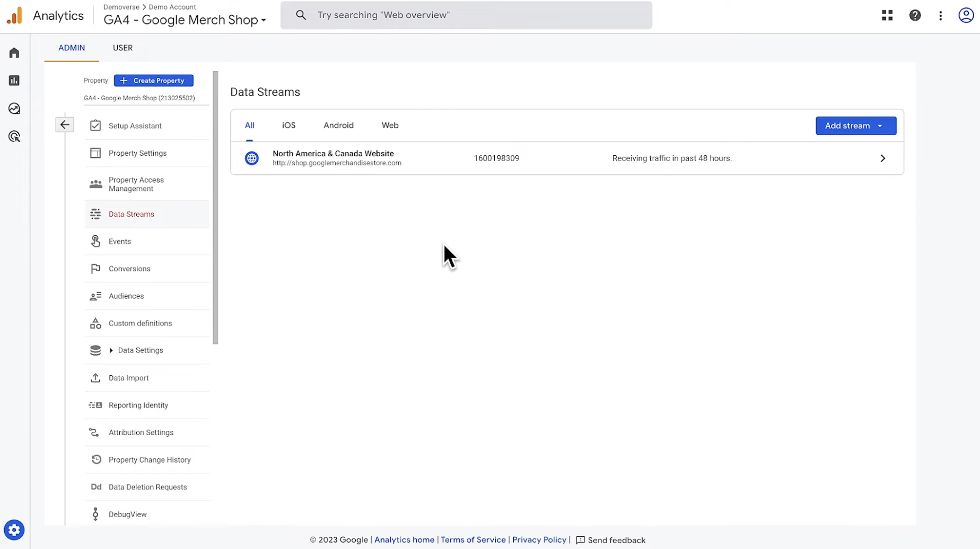Click Send feedback in the footer

tap(611, 540)
